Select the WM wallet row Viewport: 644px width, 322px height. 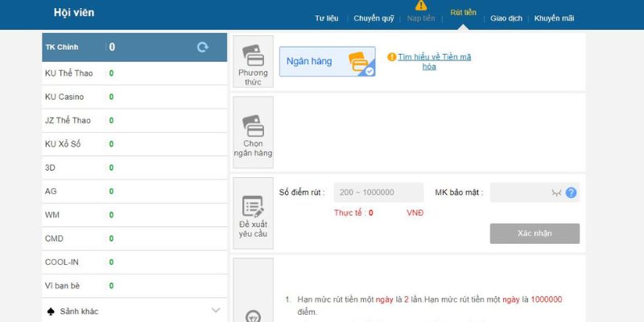[134, 215]
